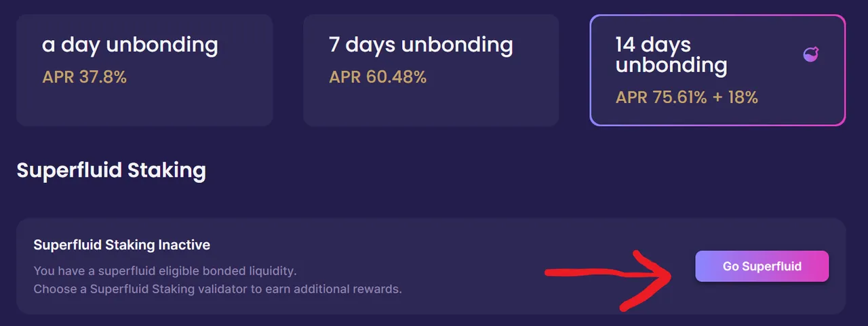The width and height of the screenshot is (868, 326).
Task: Click the Superfluid Staking Inactive status title
Action: click(122, 245)
